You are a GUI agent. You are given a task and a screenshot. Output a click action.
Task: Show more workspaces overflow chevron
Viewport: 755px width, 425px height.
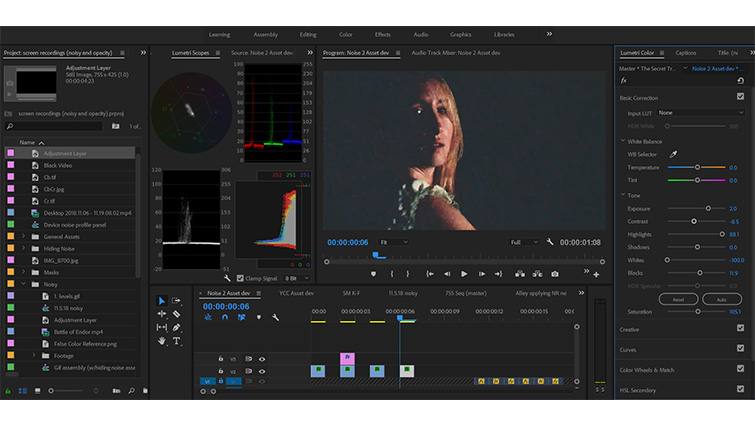click(x=549, y=34)
